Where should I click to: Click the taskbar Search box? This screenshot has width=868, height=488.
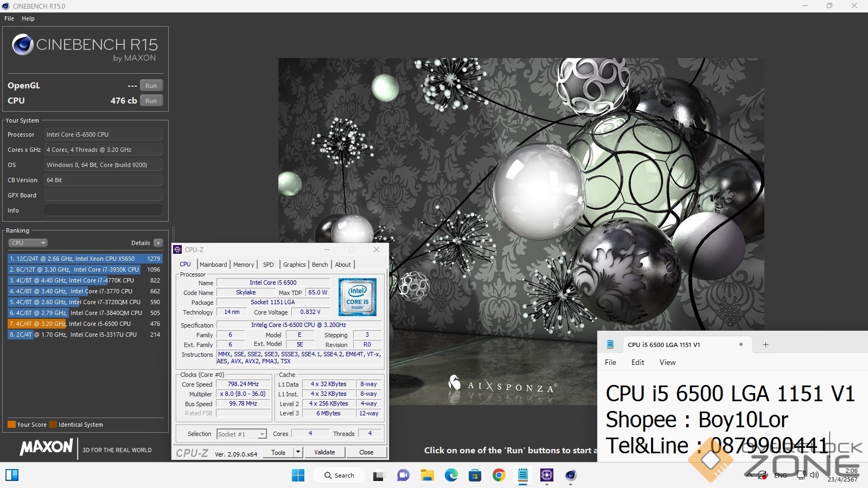(x=340, y=476)
